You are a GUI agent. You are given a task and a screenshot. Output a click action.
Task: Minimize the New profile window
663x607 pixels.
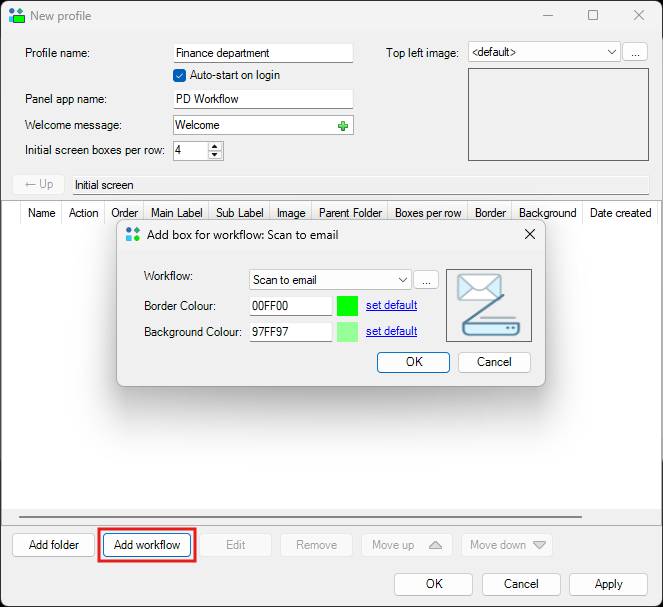coord(548,16)
